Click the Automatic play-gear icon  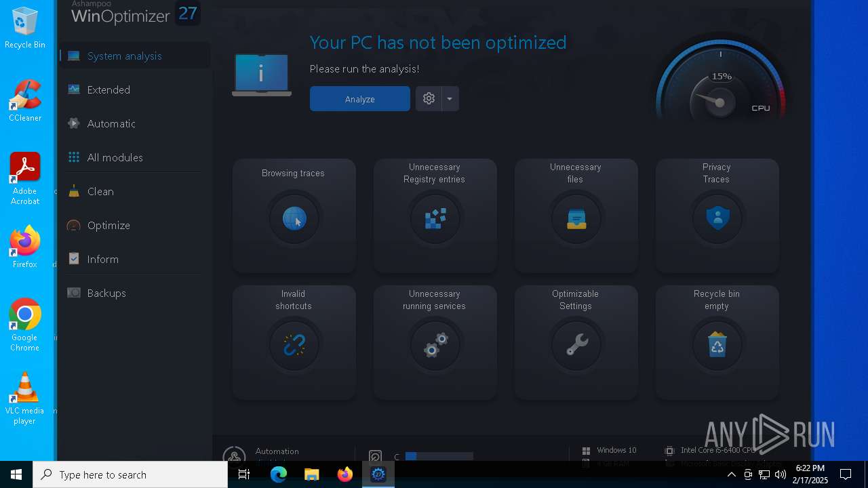74,123
